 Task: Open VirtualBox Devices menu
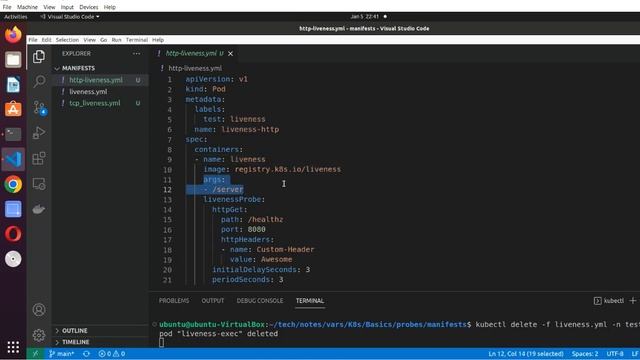point(89,7)
